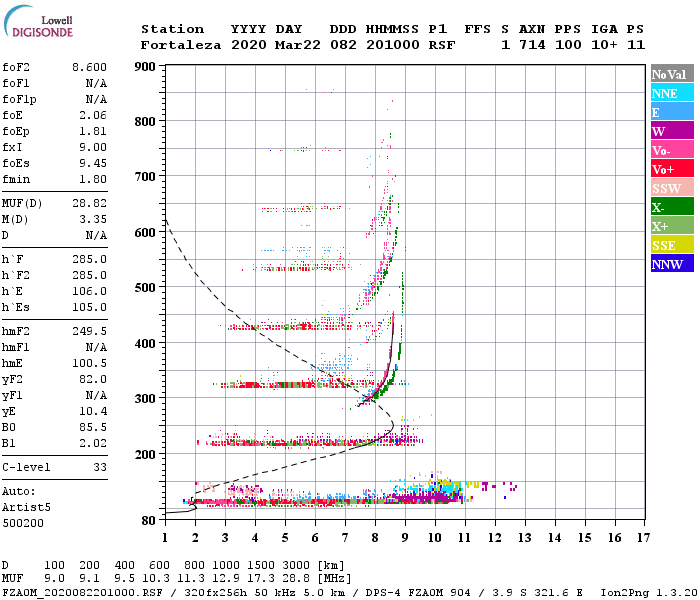Click the foEs value 9.45

93,163
